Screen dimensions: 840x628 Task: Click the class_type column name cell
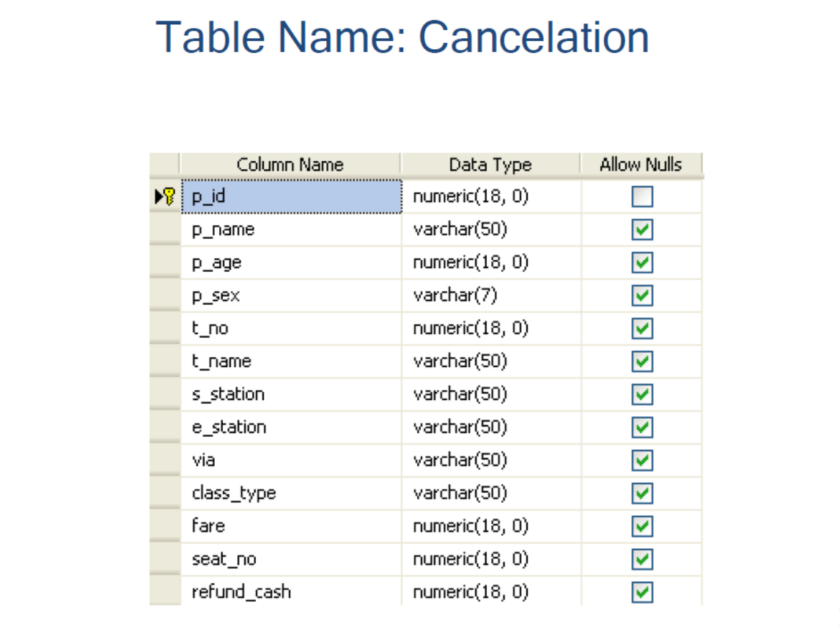click(x=290, y=493)
